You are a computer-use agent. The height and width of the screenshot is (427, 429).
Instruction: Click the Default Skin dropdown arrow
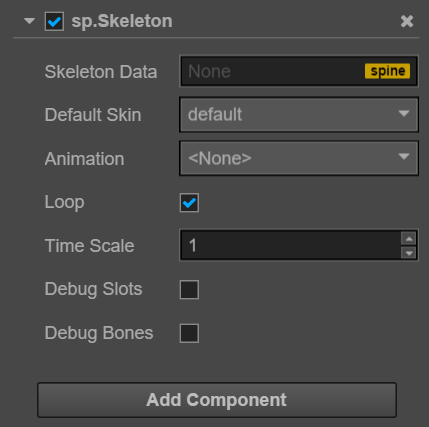[404, 114]
